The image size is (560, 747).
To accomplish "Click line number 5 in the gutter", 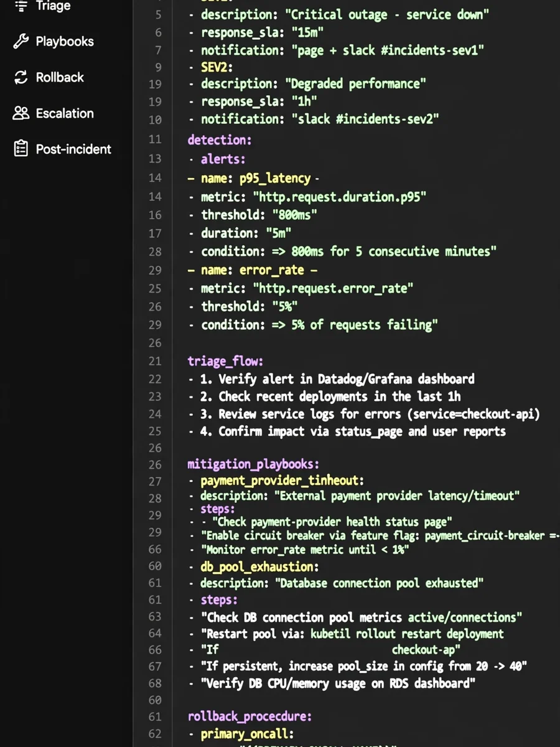I will coord(158,14).
